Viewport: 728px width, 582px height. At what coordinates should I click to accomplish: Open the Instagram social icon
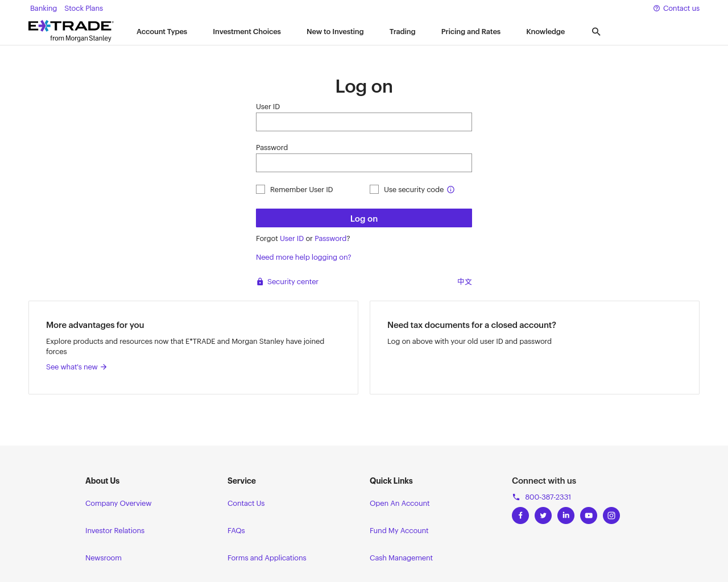pos(611,516)
